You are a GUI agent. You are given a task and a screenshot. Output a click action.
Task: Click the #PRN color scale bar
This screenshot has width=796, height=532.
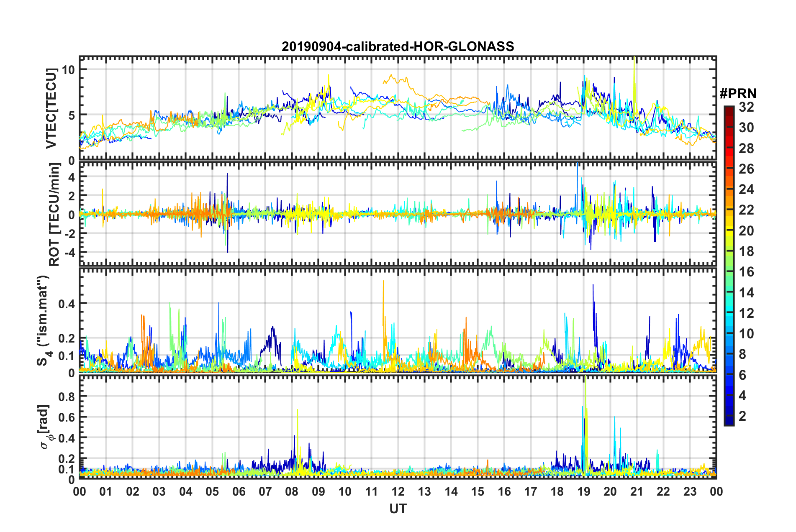tap(729, 266)
